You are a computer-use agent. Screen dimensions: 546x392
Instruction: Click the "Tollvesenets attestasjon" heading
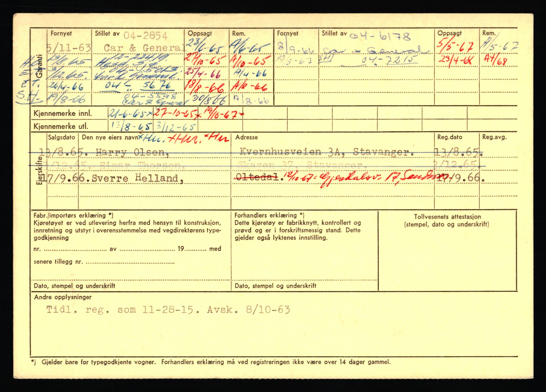(x=447, y=217)
